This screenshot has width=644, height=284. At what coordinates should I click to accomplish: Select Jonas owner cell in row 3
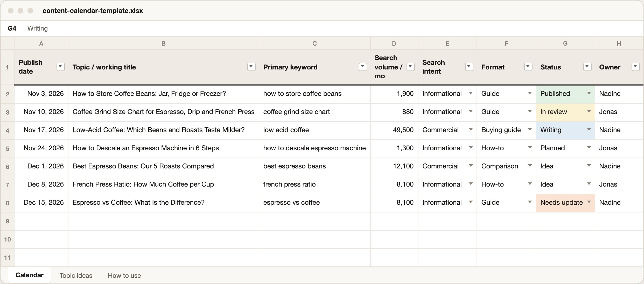[619, 112]
